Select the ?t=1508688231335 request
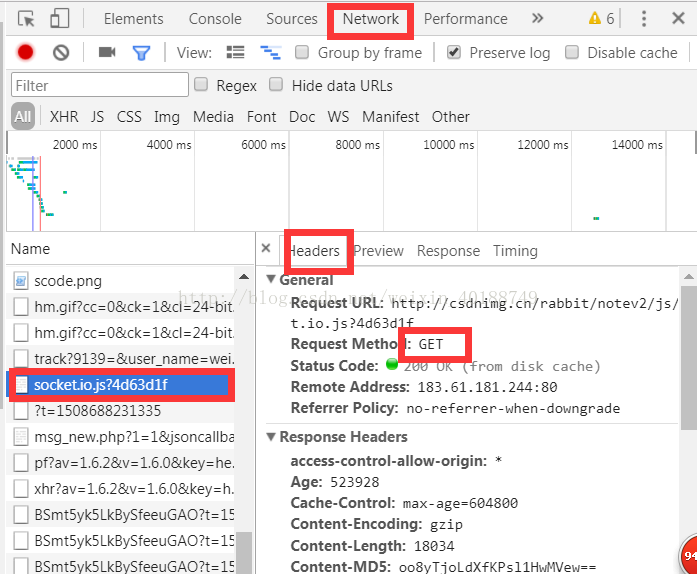The height and width of the screenshot is (574, 697). click(x=120, y=410)
